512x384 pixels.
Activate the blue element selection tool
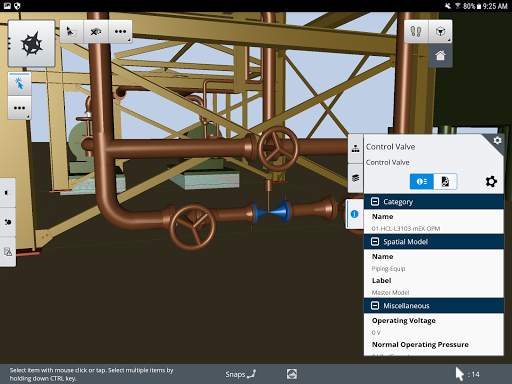click(x=20, y=83)
